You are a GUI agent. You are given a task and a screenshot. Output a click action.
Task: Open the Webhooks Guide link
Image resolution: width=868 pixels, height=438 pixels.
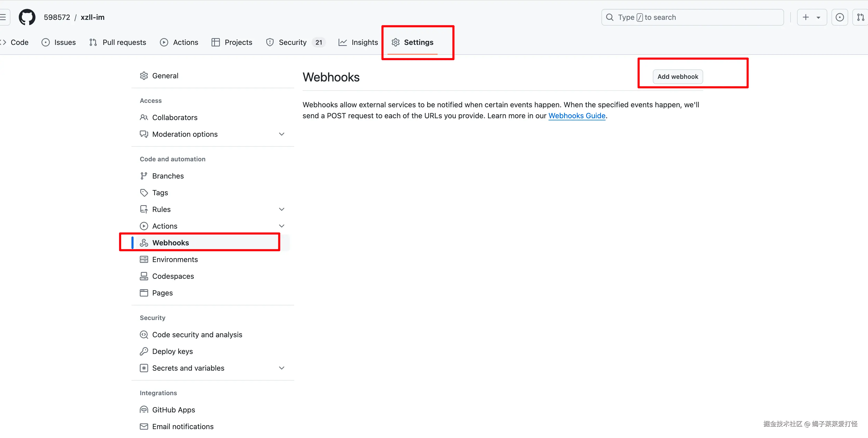[x=576, y=116]
